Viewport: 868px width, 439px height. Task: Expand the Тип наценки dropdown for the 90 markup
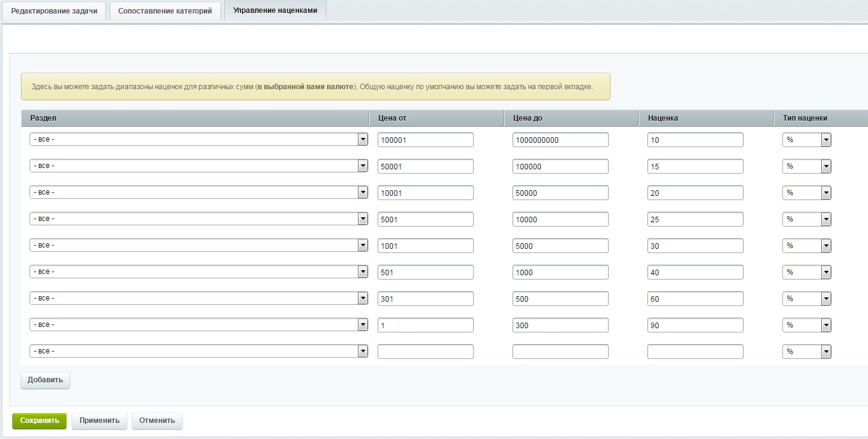tap(806, 325)
